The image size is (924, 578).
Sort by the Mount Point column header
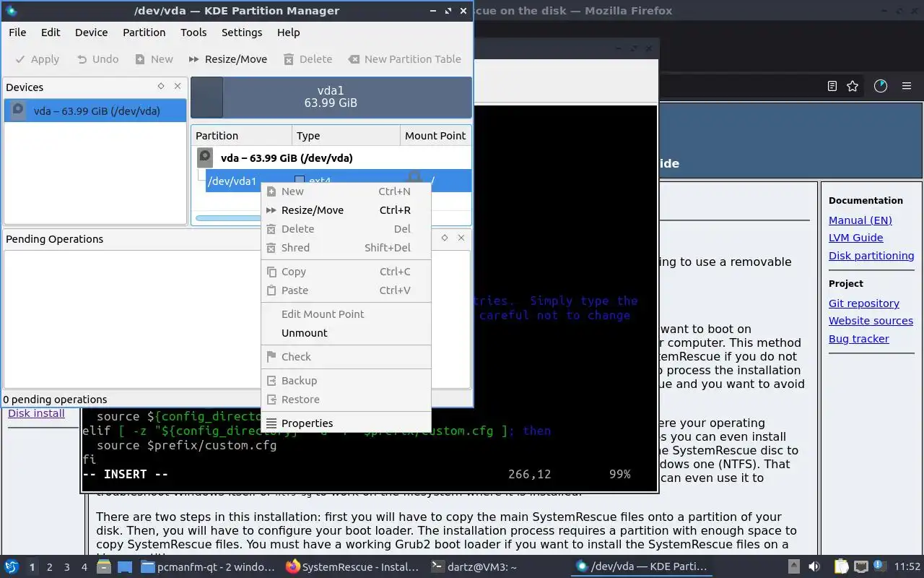click(435, 135)
